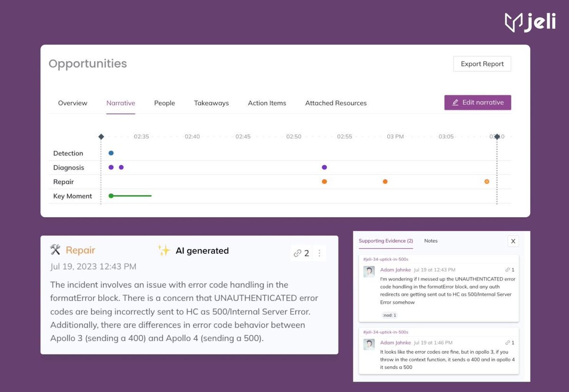The width and height of the screenshot is (569, 392).
Task: Click the :nod: 1 reaction badge
Action: pos(389,315)
